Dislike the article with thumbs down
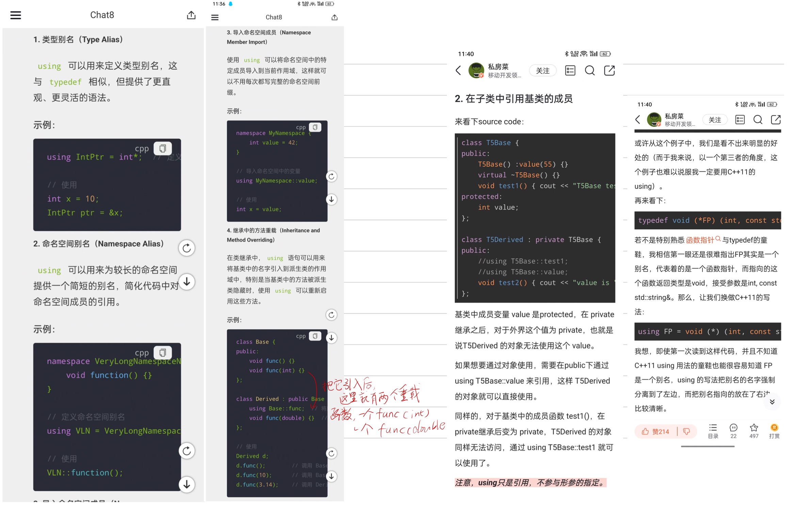 click(x=686, y=431)
